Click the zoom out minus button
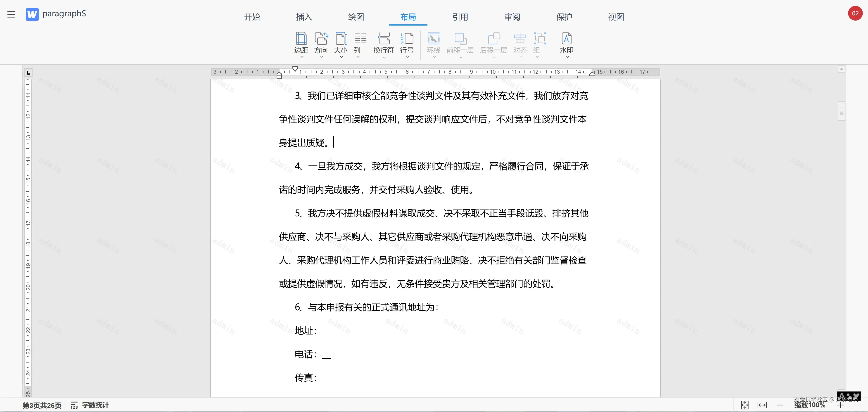 pyautogui.click(x=780, y=405)
